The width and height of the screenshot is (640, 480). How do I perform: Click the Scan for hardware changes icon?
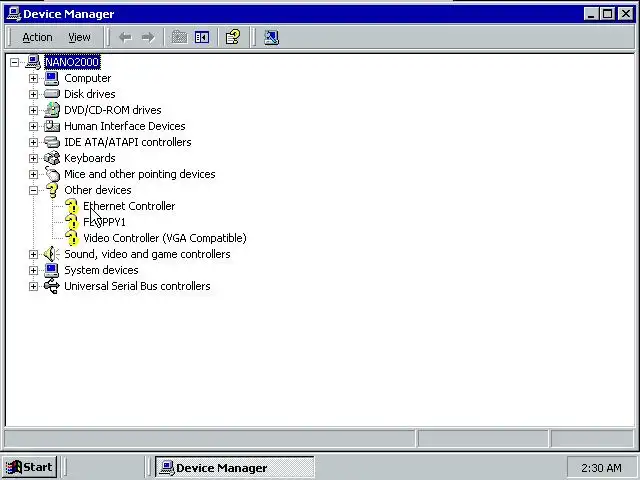(271, 38)
